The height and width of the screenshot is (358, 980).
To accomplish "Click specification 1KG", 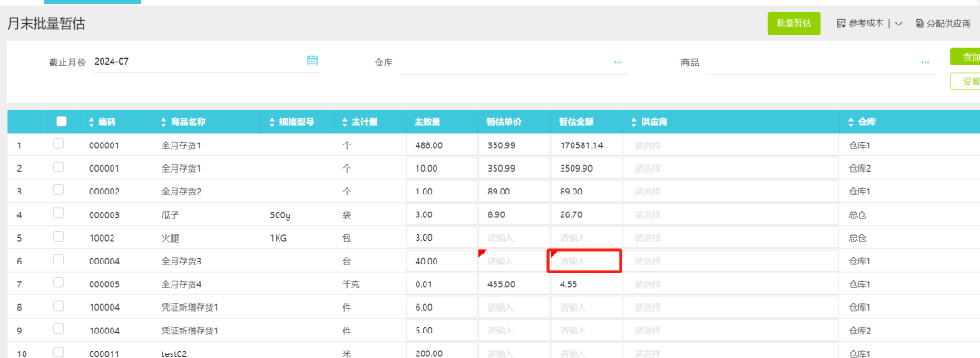I will [279, 238].
